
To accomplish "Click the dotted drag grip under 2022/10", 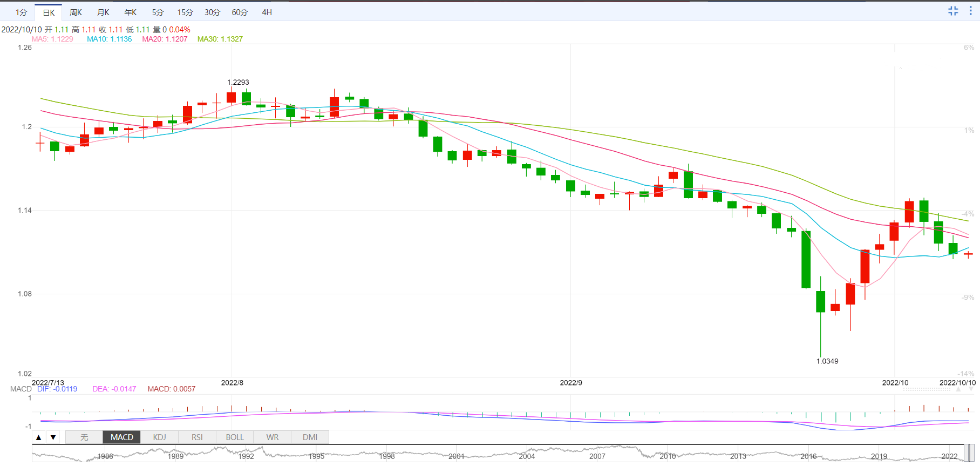I will (x=927, y=389).
